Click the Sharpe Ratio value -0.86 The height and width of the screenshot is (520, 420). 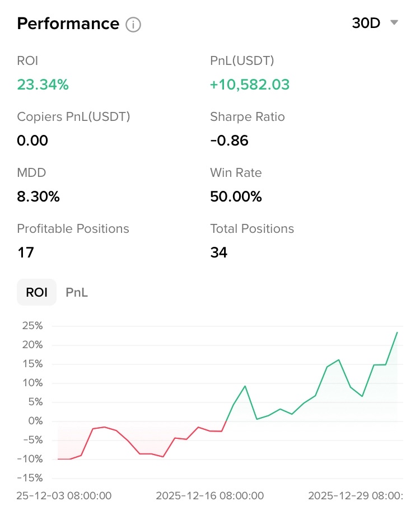tap(229, 140)
